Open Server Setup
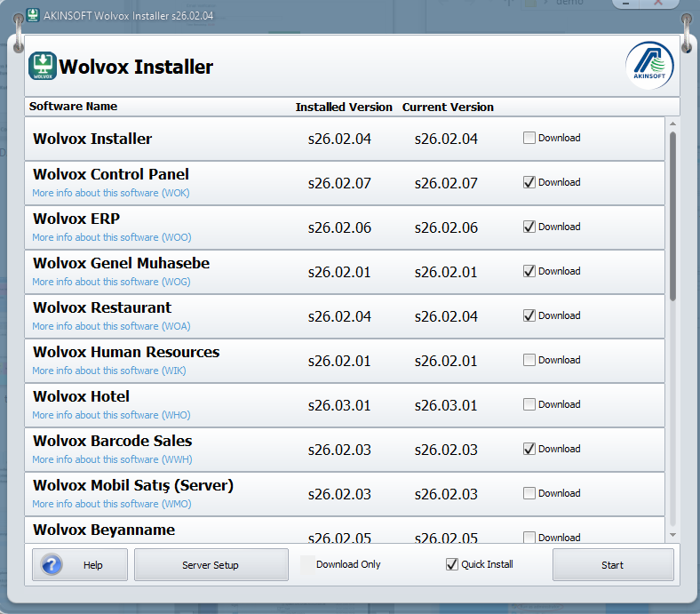Image resolution: width=700 pixels, height=614 pixels. 211,565
